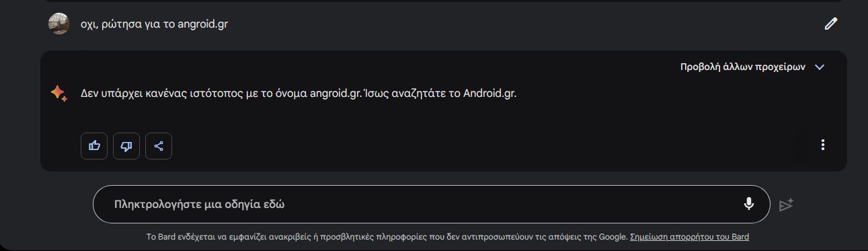Click the word "Android.gr" in the response

point(489,93)
